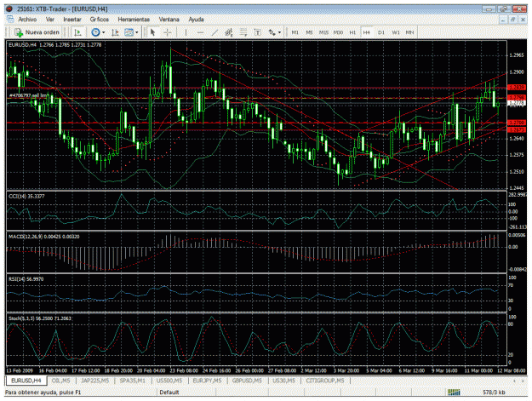Expand the Arrows tool dropdown

pyautogui.click(x=279, y=32)
